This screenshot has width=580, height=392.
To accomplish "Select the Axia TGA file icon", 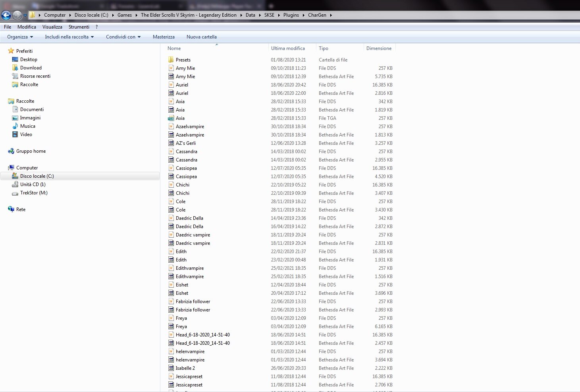I will (x=171, y=118).
